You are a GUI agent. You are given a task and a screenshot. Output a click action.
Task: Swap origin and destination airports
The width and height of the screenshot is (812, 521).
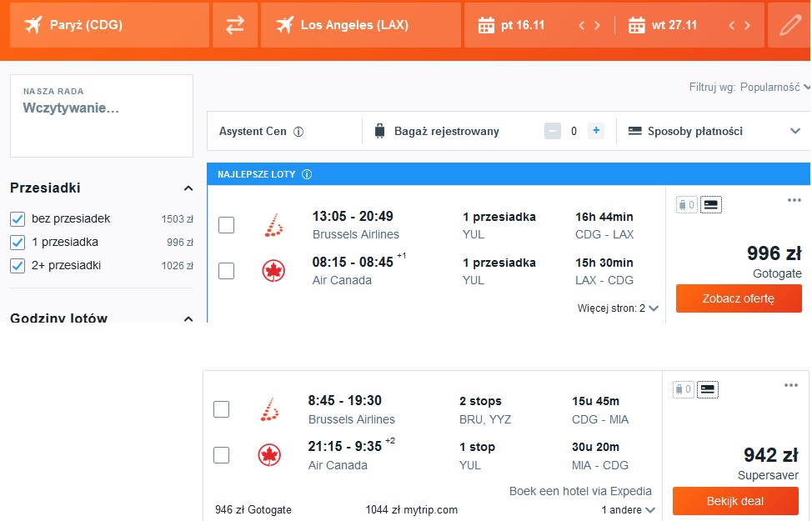(x=234, y=25)
